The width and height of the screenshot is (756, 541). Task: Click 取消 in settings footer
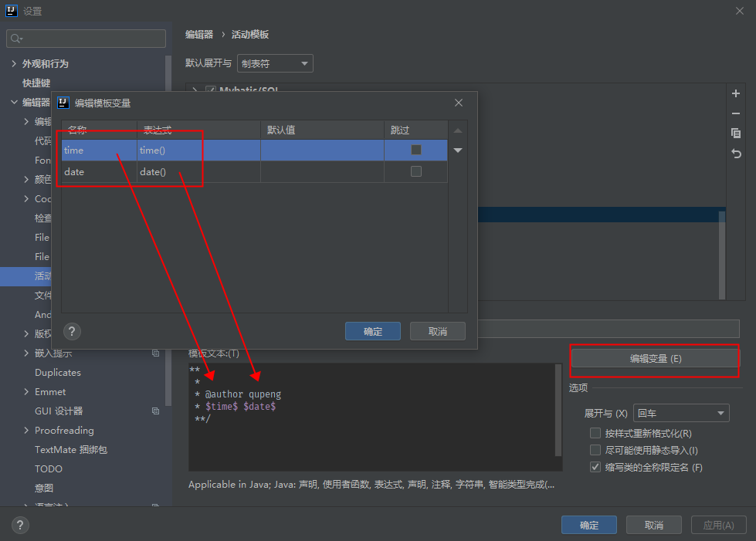tap(654, 525)
